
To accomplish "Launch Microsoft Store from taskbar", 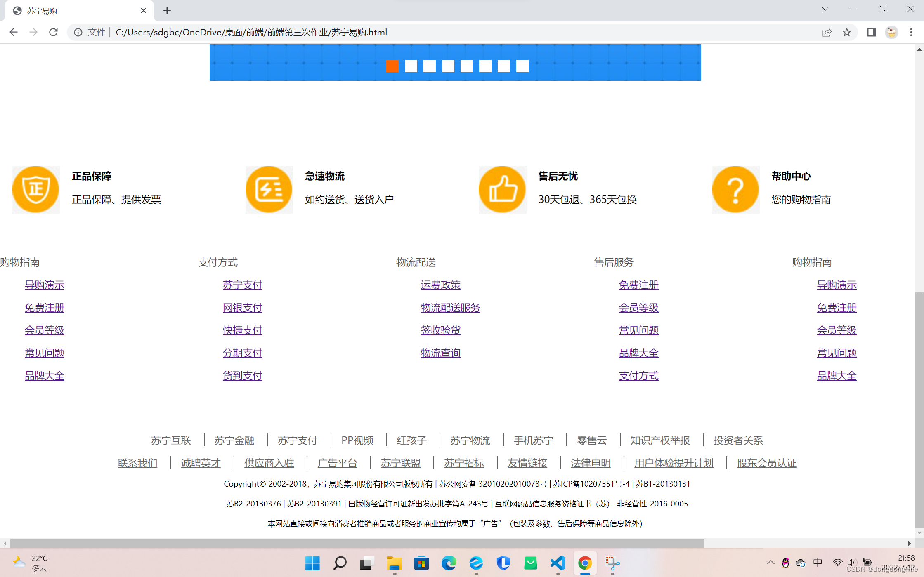I will (421, 563).
